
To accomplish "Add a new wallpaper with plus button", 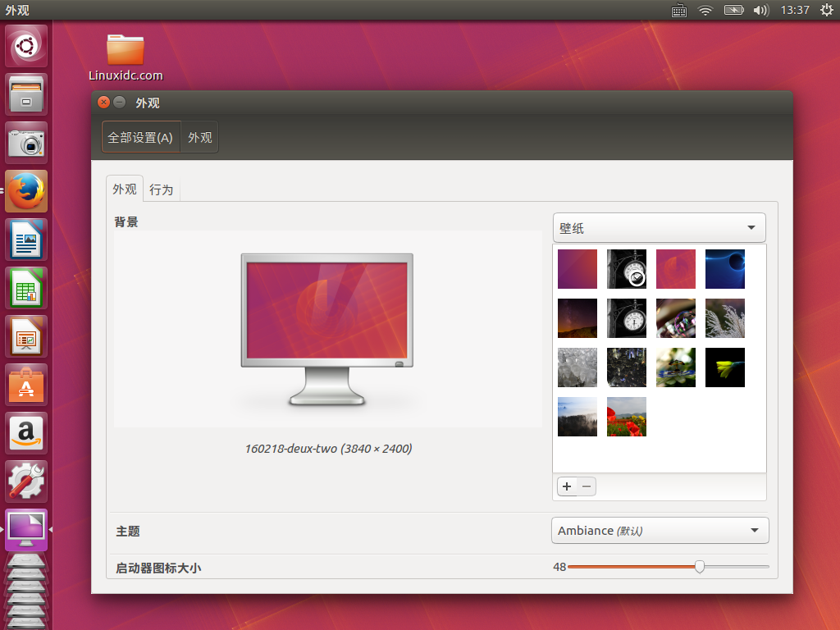I will coord(567,486).
